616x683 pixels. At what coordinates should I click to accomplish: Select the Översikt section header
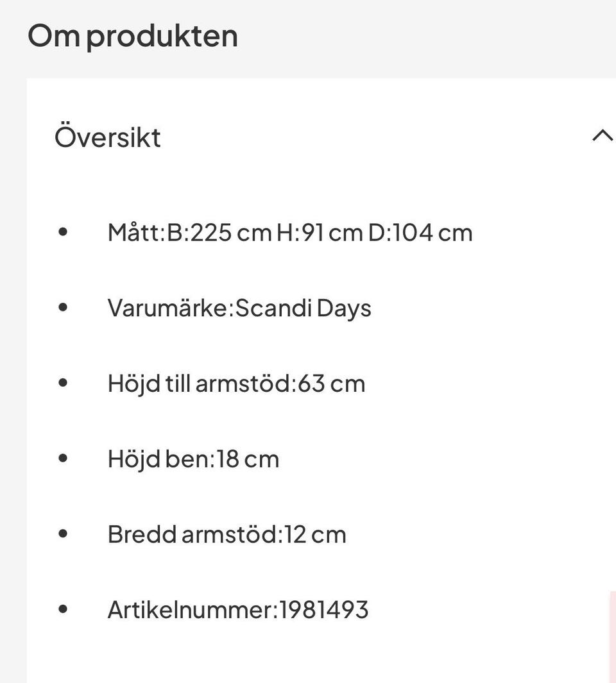point(107,137)
